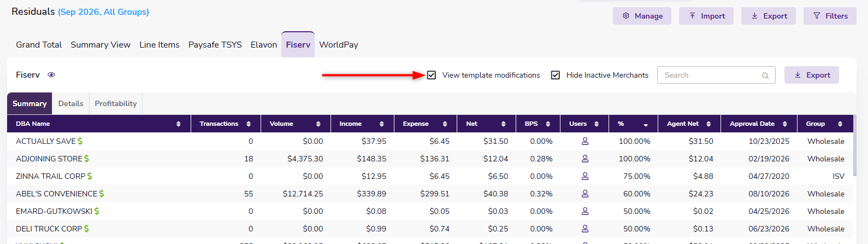Click dollar icon beside EMARD-GUTKOWSKI

coord(97,211)
